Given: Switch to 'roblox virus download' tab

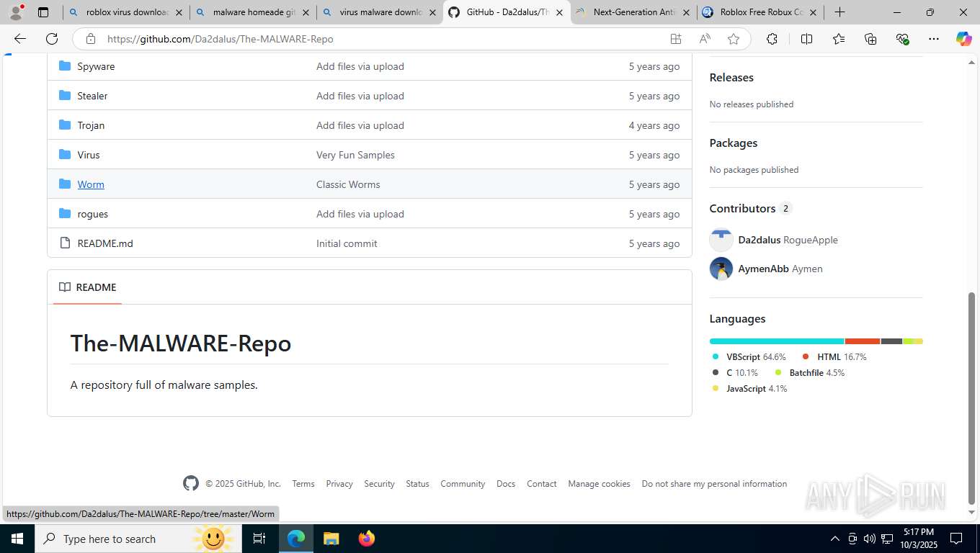Looking at the screenshot, I should pyautogui.click(x=126, y=12).
